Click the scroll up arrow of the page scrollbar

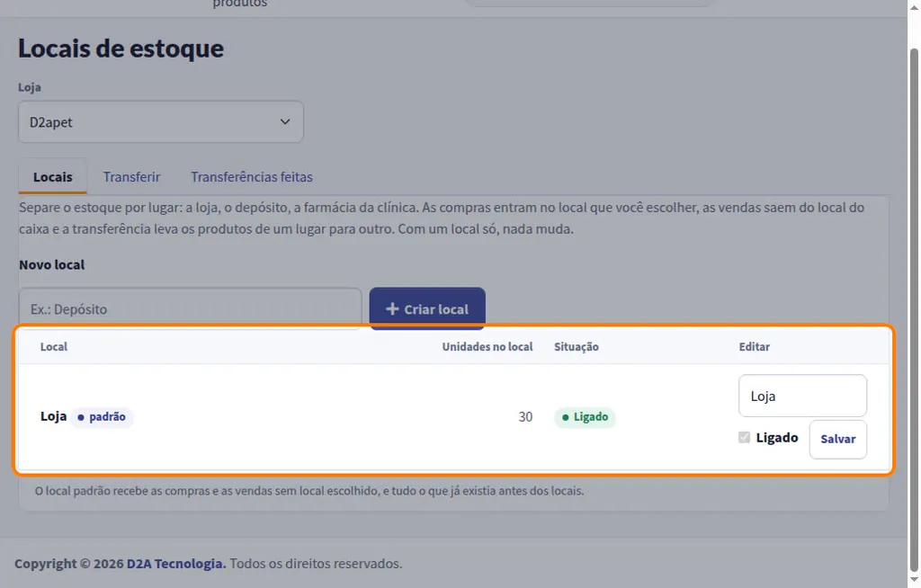coord(914,6)
